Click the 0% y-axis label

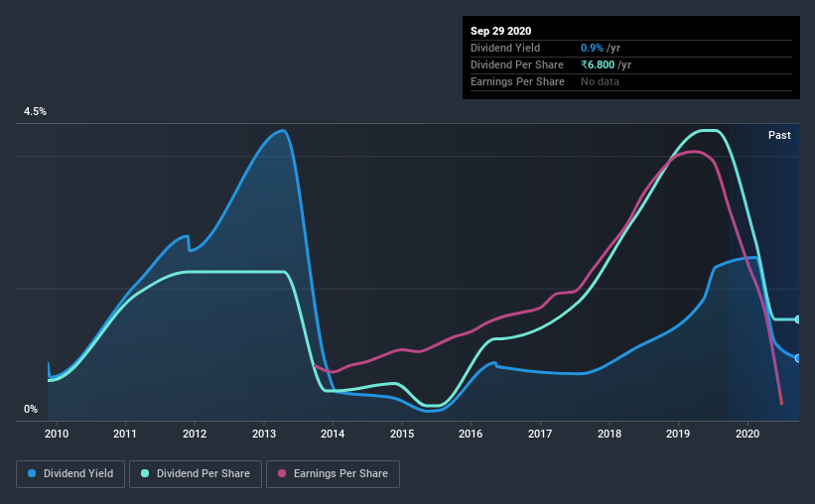coord(31,410)
